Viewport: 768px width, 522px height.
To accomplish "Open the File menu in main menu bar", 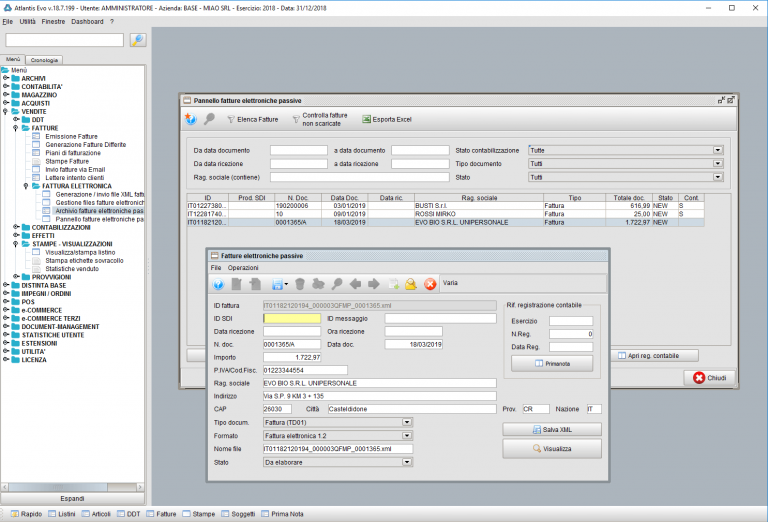I will (x=7, y=22).
